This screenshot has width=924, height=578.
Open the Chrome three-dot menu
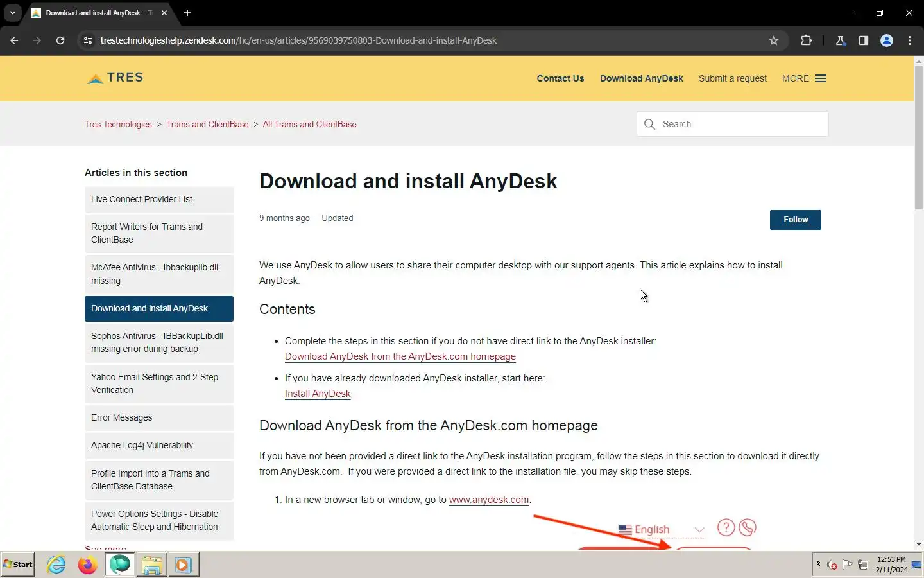pos(910,40)
